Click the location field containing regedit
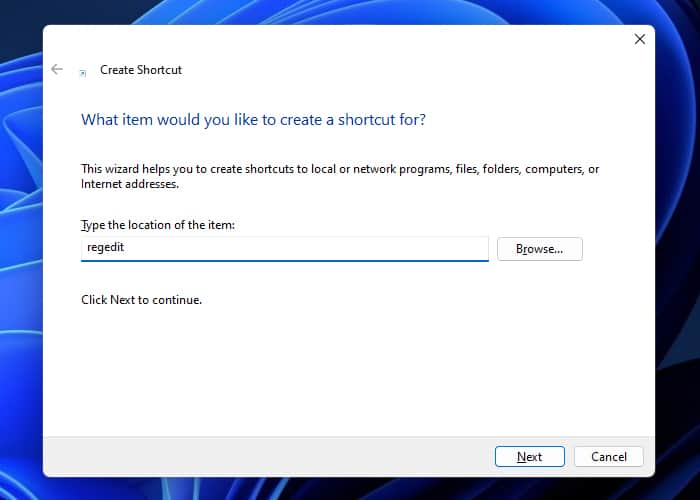700x500 pixels. pyautogui.click(x=285, y=249)
